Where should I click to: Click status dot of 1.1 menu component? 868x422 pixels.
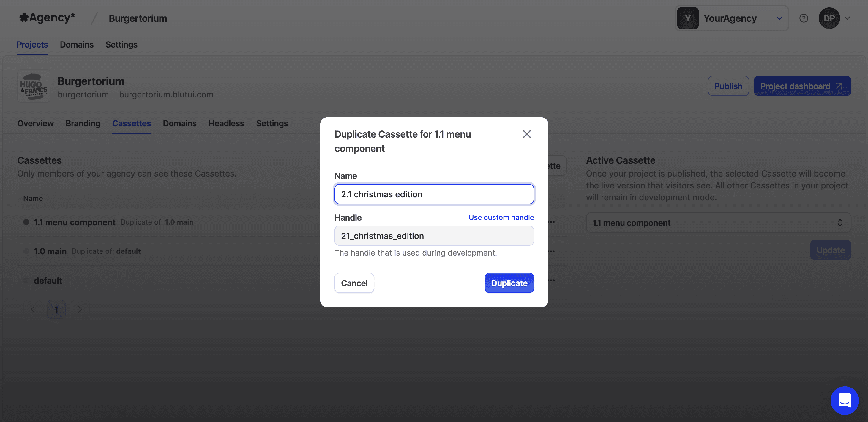26,222
